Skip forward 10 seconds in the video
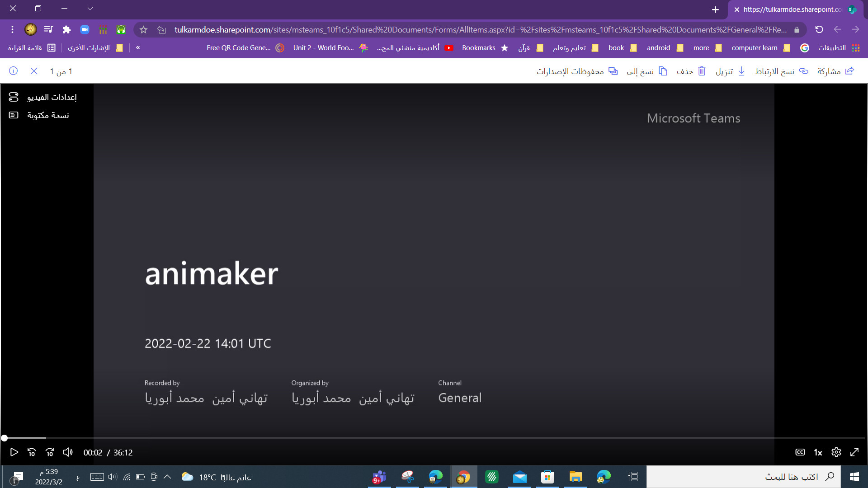Image resolution: width=868 pixels, height=488 pixels. point(50,452)
